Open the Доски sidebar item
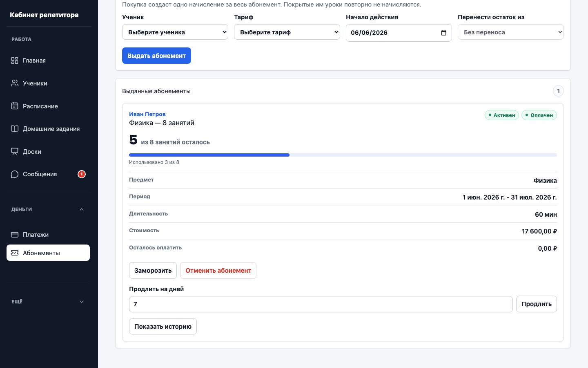 [48, 152]
